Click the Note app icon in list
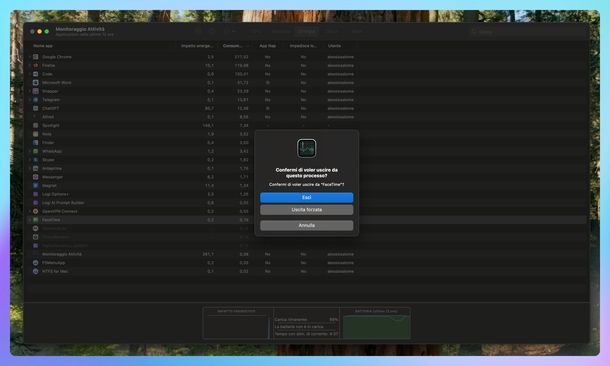The image size is (610, 366). [x=35, y=134]
